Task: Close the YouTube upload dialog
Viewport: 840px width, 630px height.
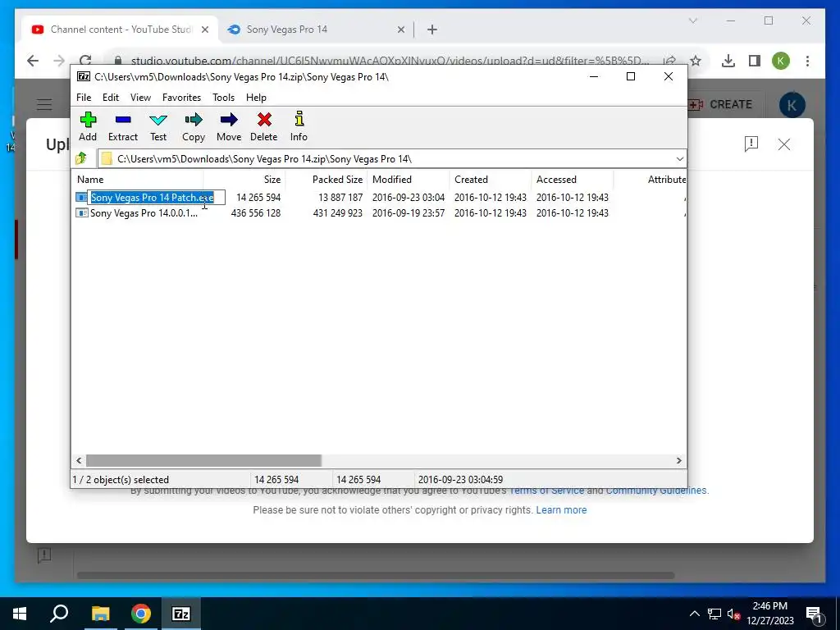Action: (784, 144)
